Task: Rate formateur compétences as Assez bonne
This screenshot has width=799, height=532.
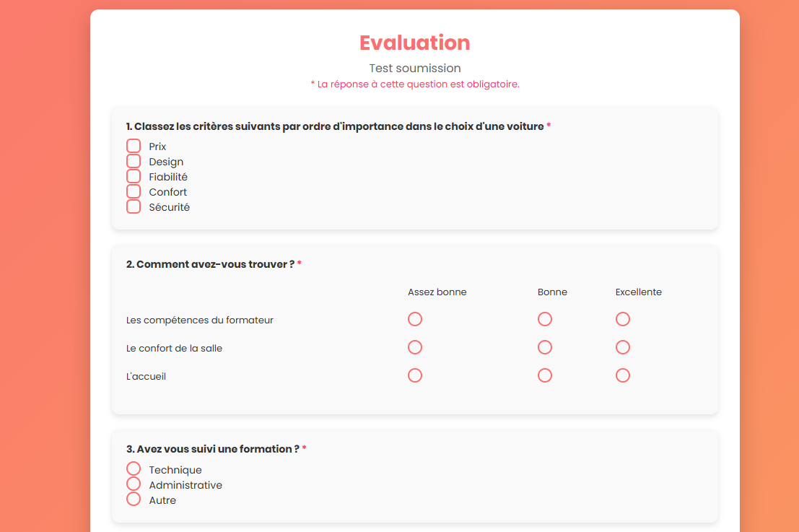Action: point(415,319)
